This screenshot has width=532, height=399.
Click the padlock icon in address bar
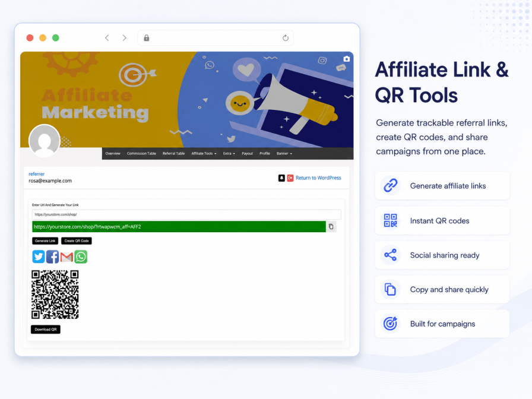[x=147, y=38]
